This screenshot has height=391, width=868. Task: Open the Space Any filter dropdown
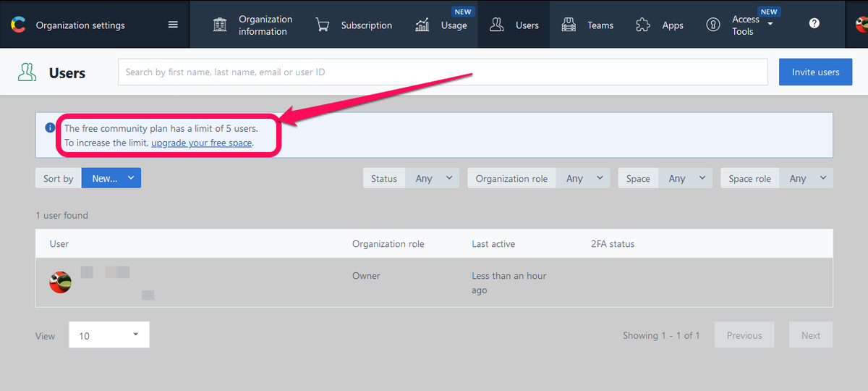tap(686, 178)
